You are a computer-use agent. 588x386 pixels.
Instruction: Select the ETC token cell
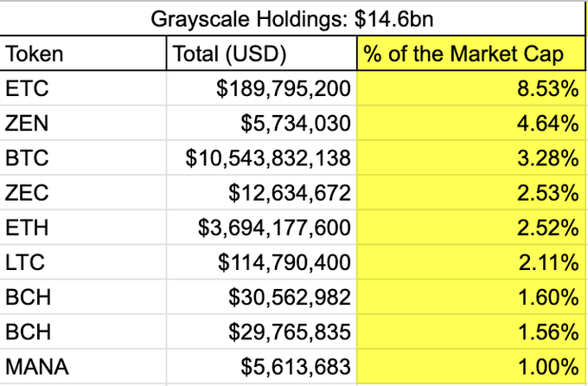click(83, 88)
